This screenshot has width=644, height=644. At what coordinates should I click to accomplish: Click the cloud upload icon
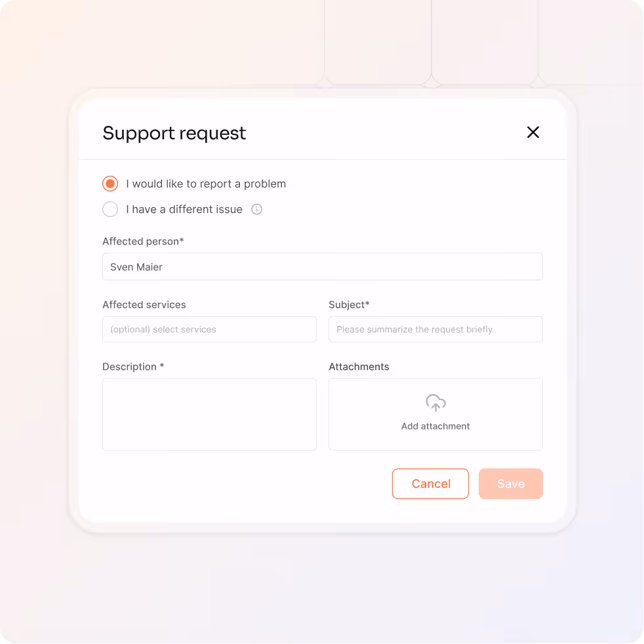(435, 403)
